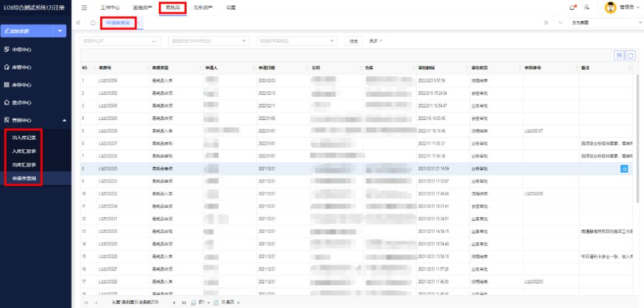
Task: Click the timestamp 2022/1/1 16:14:48 cell
Action: [432, 131]
